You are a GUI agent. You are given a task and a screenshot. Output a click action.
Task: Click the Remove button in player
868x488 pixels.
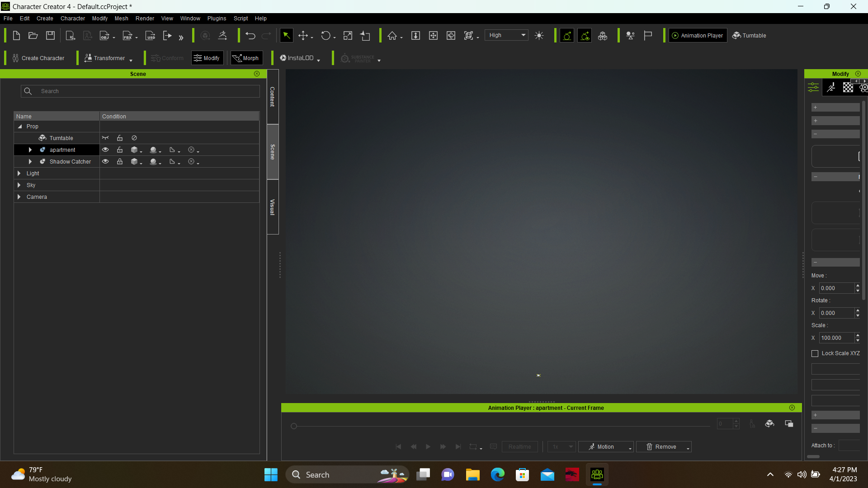click(664, 446)
